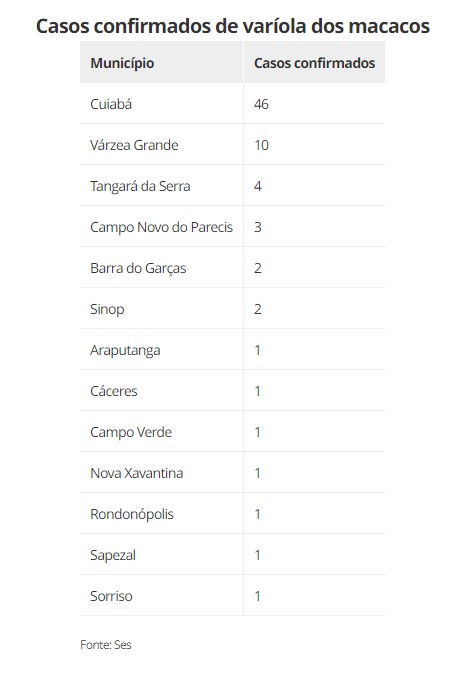The height and width of the screenshot is (678, 453).
Task: Click the Nova Xavantina entry
Action: pyautogui.click(x=137, y=473)
